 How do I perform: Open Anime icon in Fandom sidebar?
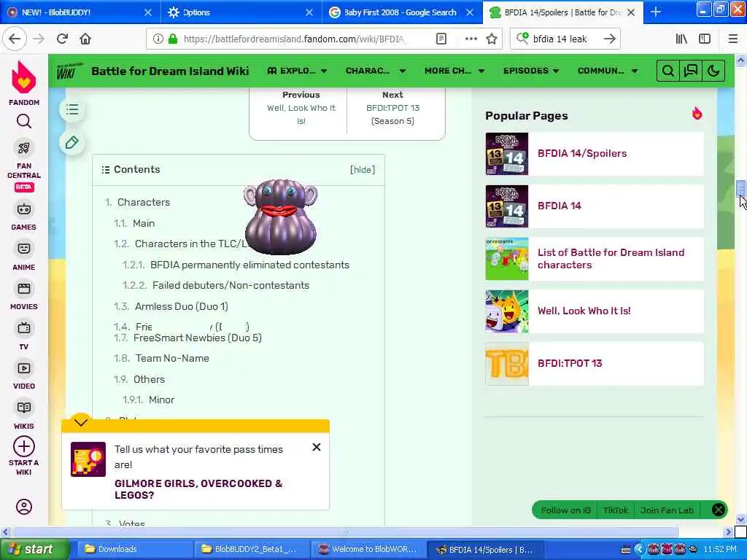24,249
